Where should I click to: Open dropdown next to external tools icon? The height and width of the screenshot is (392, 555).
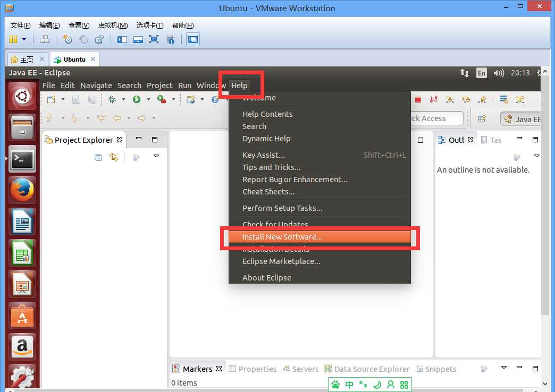(173, 100)
